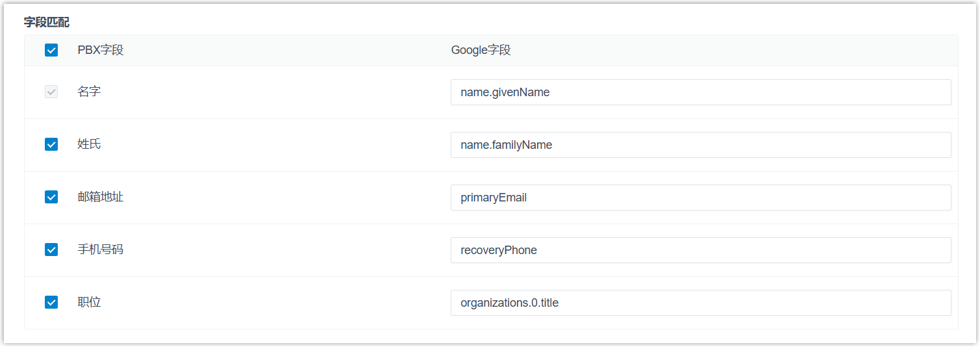Click into the name.familyName input box
Screen dimensions: 980x347
click(700, 145)
